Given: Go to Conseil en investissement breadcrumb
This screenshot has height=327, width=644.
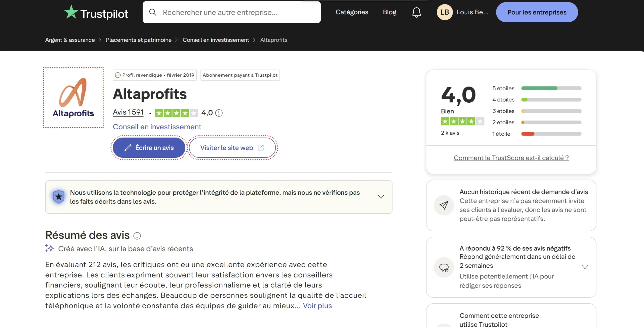Looking at the screenshot, I should click(x=216, y=40).
